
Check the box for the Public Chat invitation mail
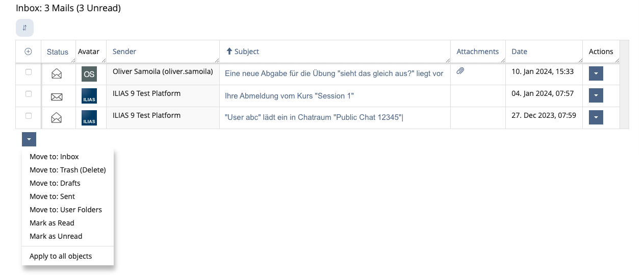click(x=29, y=116)
